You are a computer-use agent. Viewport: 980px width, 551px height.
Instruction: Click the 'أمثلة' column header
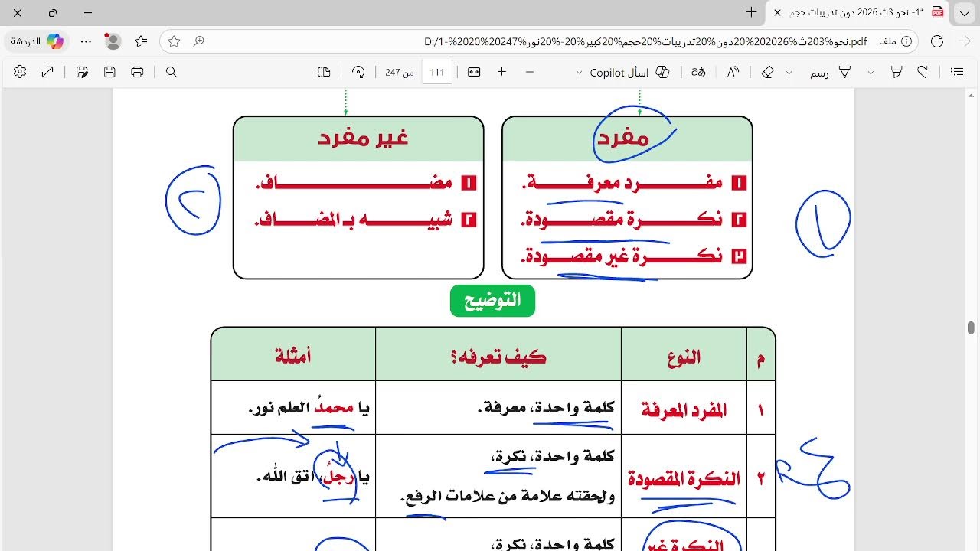[293, 356]
